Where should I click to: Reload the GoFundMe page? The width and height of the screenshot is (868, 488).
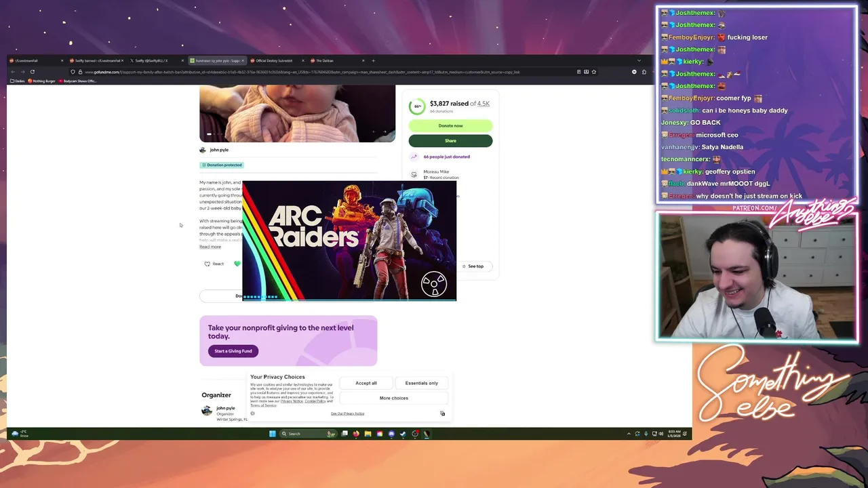(32, 72)
